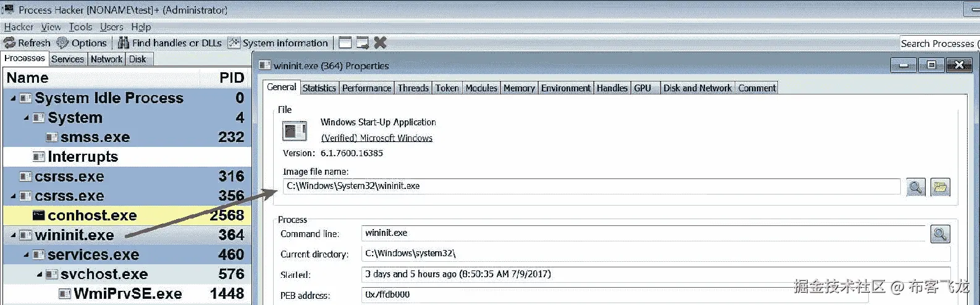Click the Image file name field
This screenshot has height=305, width=980.
[592, 186]
